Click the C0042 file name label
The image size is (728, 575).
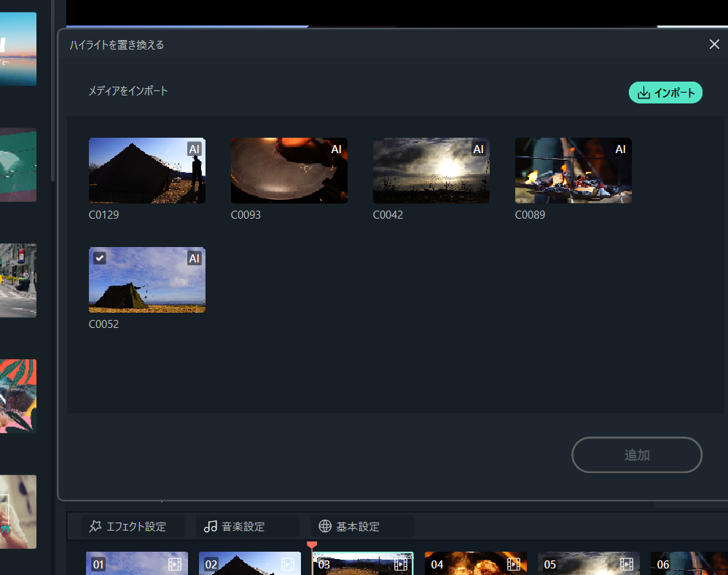(x=388, y=214)
